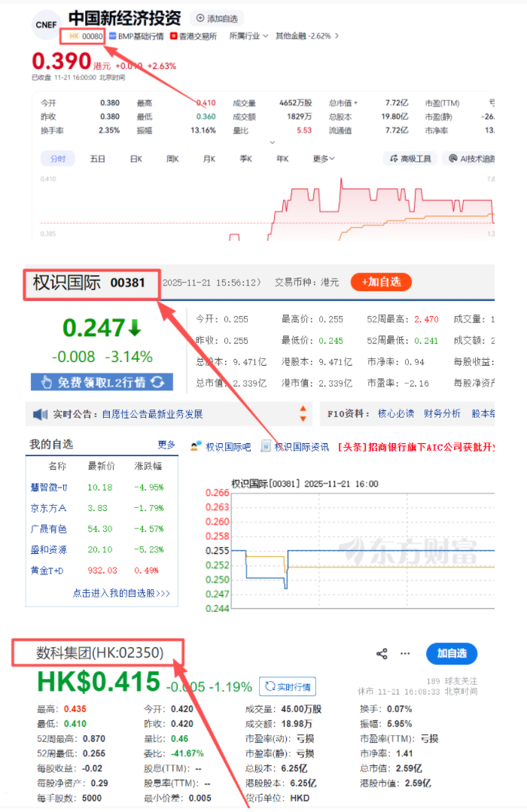Select the 月K chart tab
The width and height of the screenshot is (527, 812).
point(209,159)
